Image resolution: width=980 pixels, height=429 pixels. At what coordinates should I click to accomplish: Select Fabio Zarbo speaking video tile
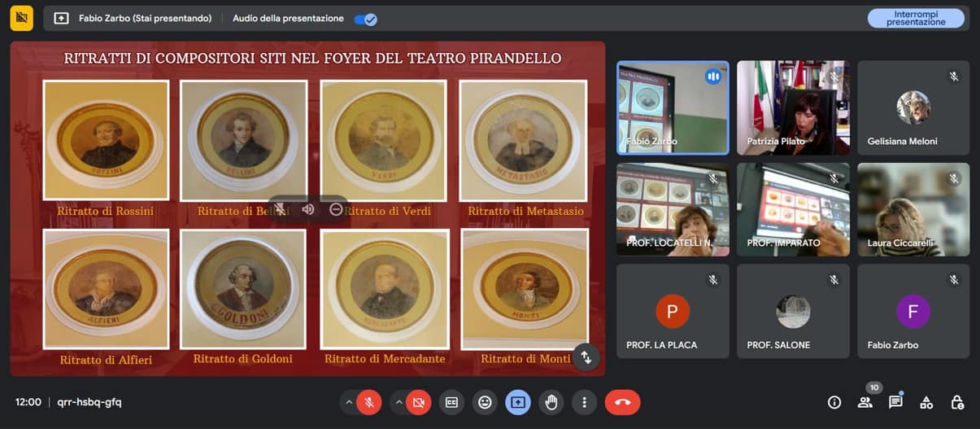tap(673, 107)
